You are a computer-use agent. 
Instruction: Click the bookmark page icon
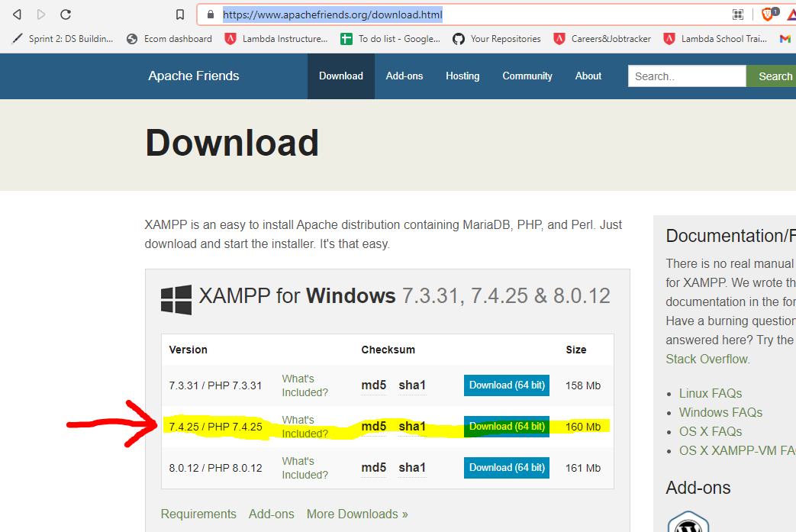point(180,15)
